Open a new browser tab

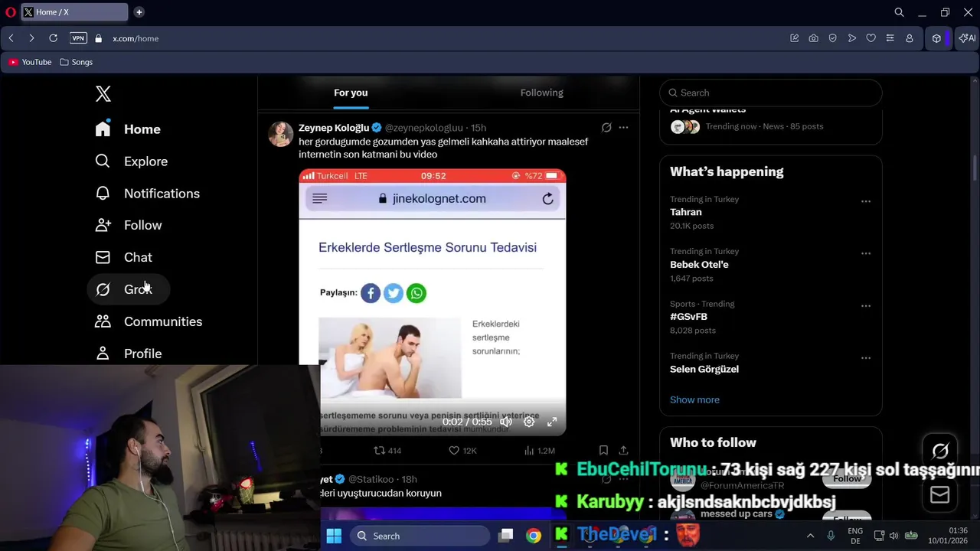pos(139,12)
